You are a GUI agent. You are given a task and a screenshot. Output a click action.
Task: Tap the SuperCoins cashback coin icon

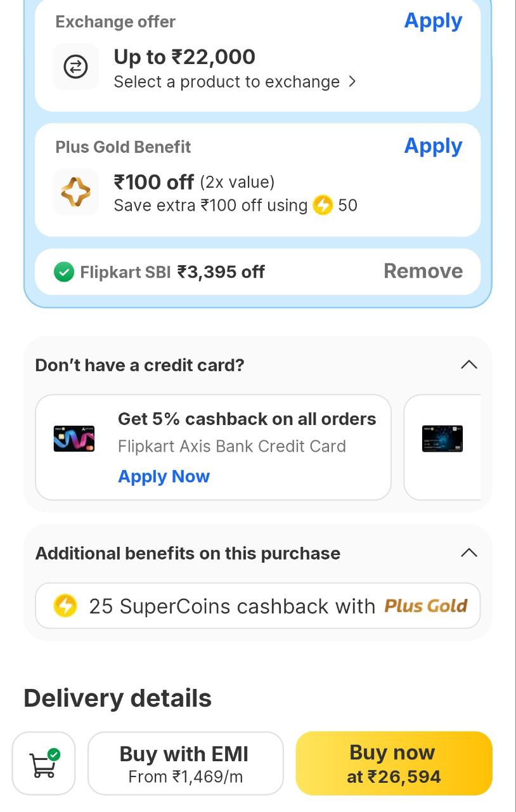click(65, 606)
